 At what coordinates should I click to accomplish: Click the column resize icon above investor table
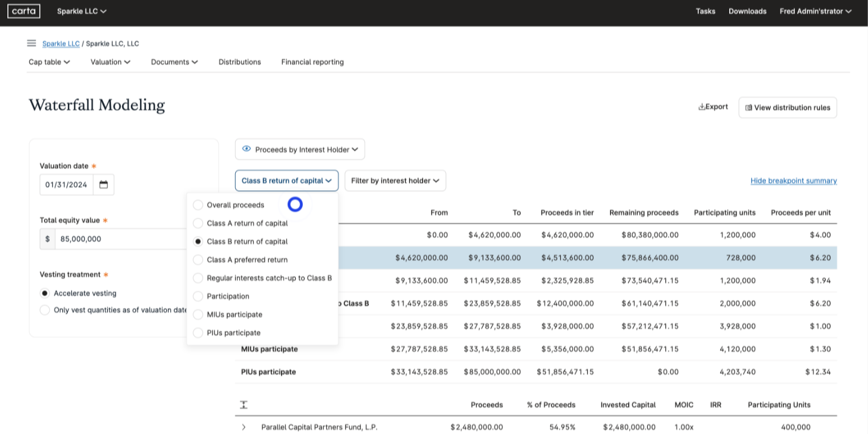244,404
